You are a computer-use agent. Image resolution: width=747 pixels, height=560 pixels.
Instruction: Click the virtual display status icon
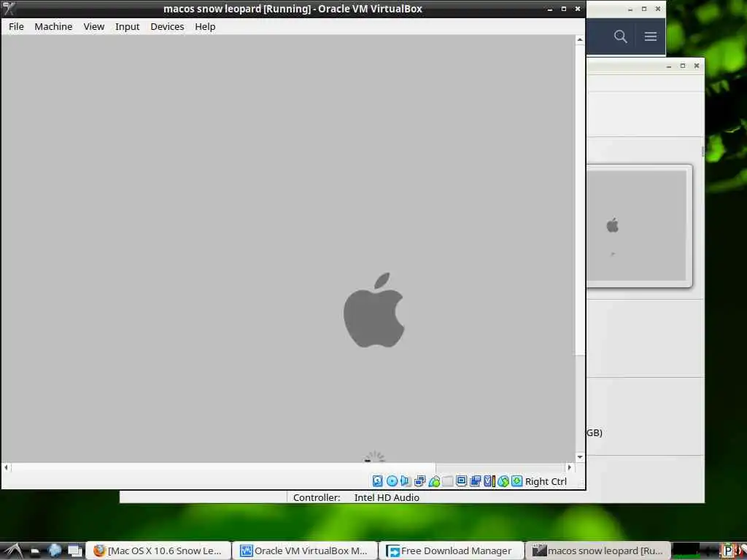coord(461,481)
